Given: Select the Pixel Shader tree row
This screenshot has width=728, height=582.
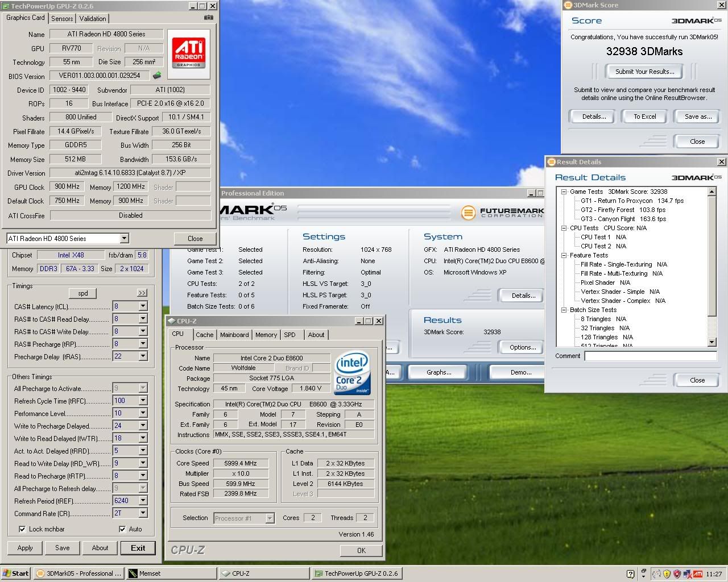Looking at the screenshot, I should coord(605,282).
